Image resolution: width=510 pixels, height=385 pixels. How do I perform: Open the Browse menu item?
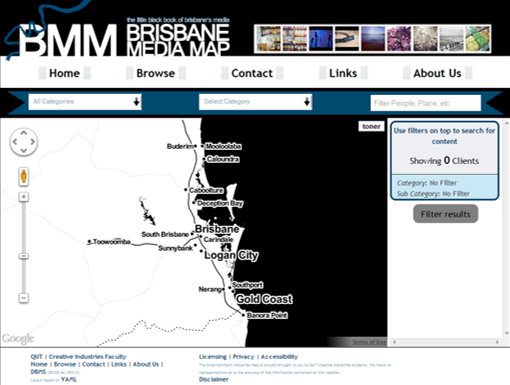(x=156, y=73)
